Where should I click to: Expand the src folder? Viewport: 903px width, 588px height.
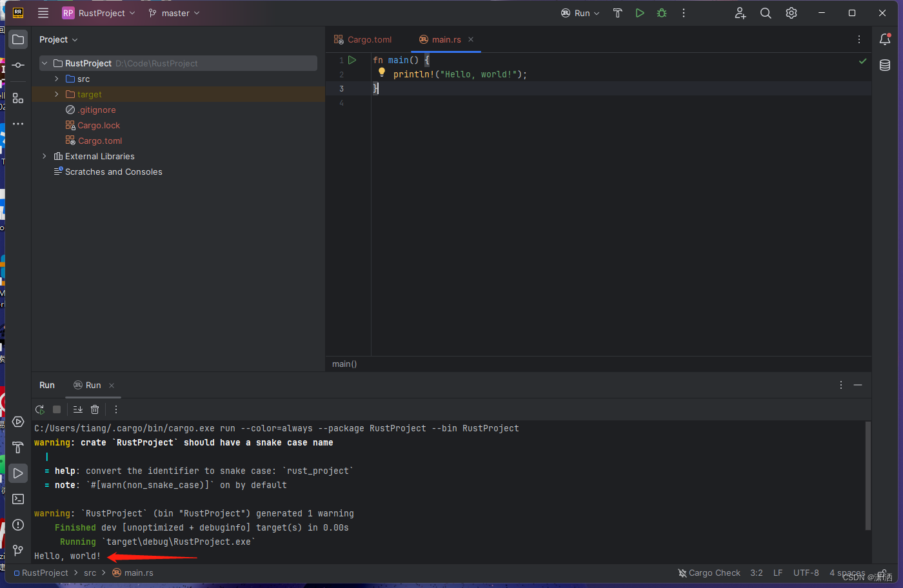pos(57,79)
